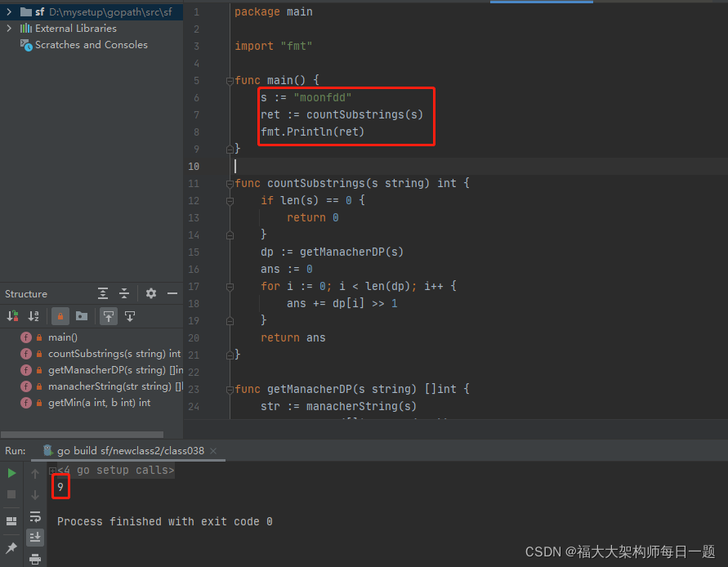This screenshot has width=728, height=567.
Task: Open Structure panel settings gear
Action: point(151,293)
